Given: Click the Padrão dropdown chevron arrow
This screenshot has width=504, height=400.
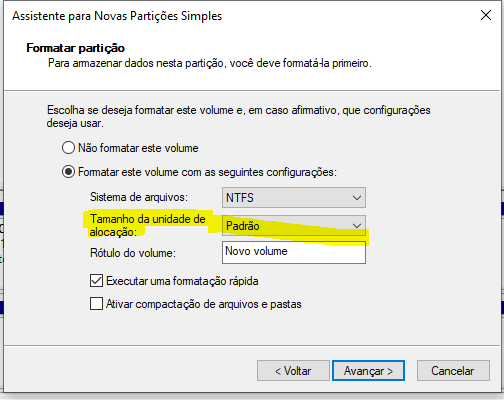Looking at the screenshot, I should point(357,226).
